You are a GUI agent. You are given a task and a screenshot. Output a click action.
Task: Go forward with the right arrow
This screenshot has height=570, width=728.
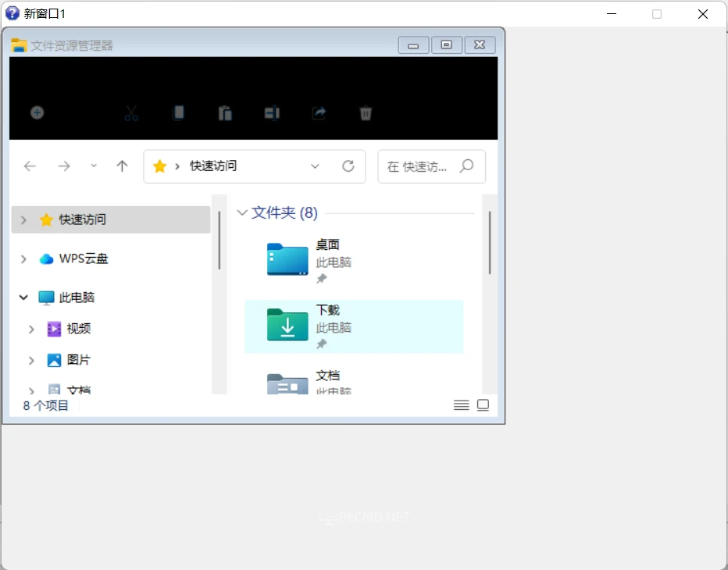[64, 166]
